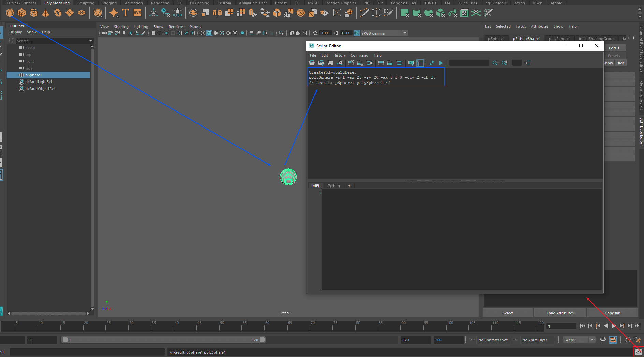Toggle Show Input pane only in Script Editor
Screen dimensions: 644x357
click(x=390, y=63)
